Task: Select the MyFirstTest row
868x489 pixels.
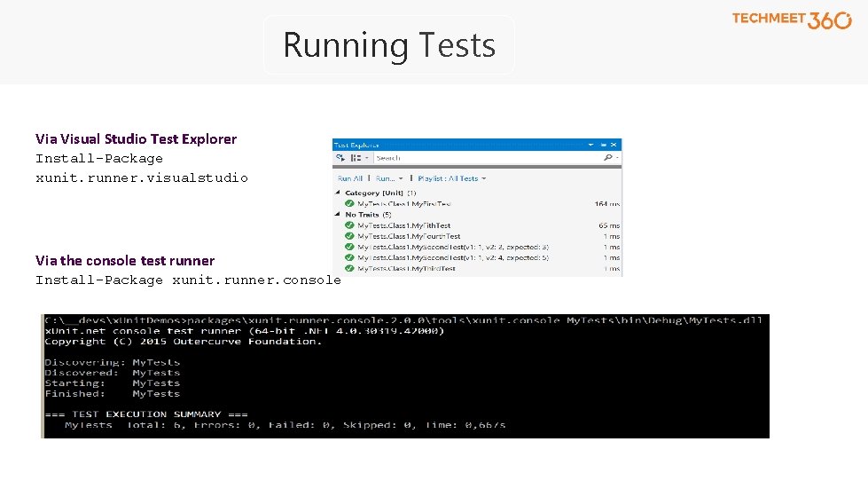Action: pos(477,204)
